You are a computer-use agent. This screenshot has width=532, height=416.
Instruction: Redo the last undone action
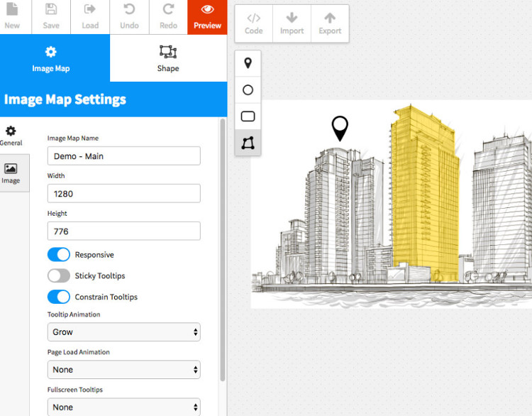point(168,17)
